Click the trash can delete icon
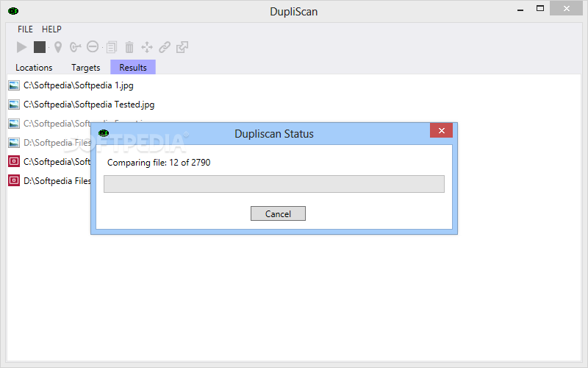Image resolution: width=588 pixels, height=368 pixels. (129, 47)
